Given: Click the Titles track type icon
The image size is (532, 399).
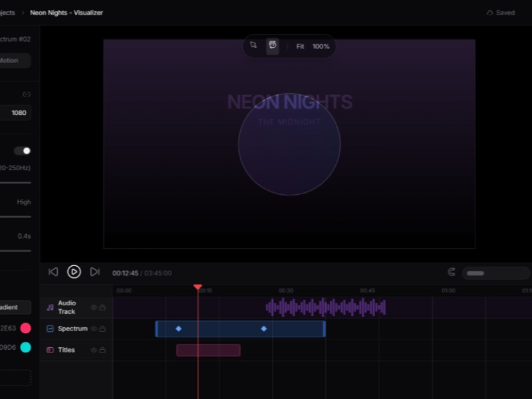Looking at the screenshot, I should [x=50, y=350].
